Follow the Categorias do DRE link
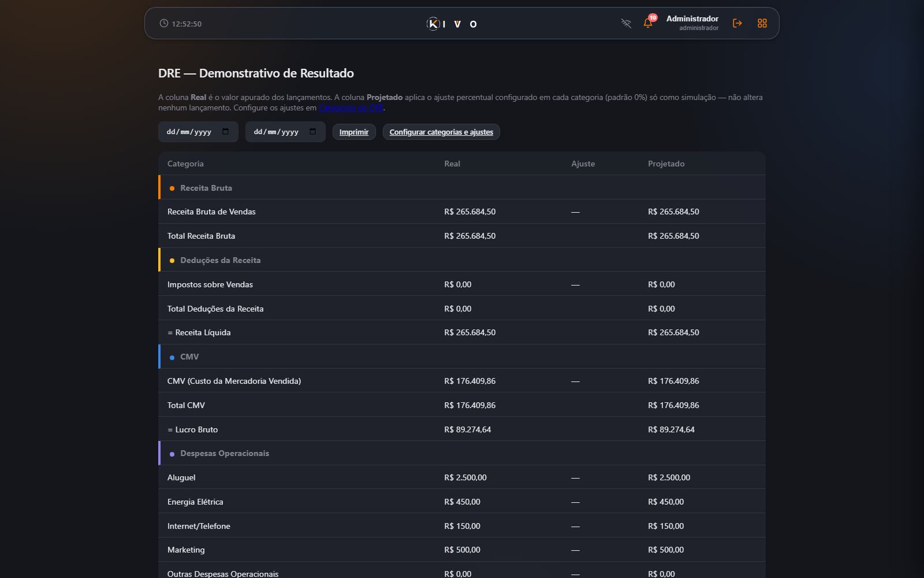The height and width of the screenshot is (578, 924). [351, 108]
